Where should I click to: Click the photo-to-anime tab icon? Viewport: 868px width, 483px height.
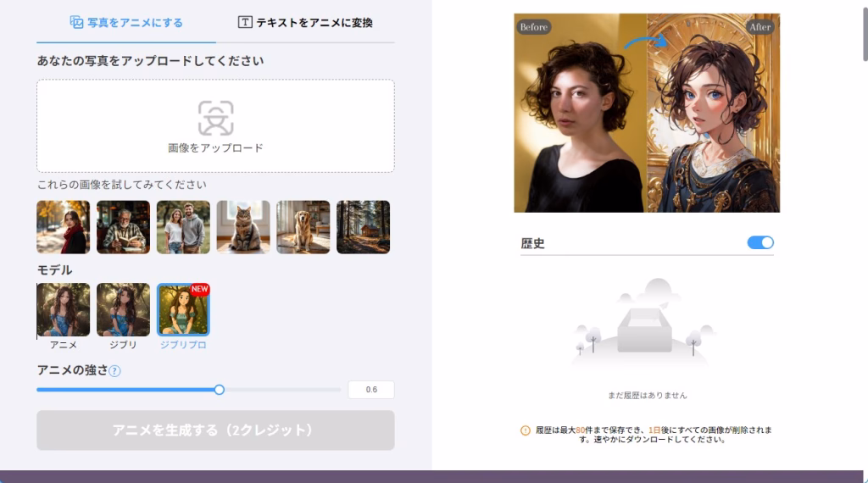[76, 22]
